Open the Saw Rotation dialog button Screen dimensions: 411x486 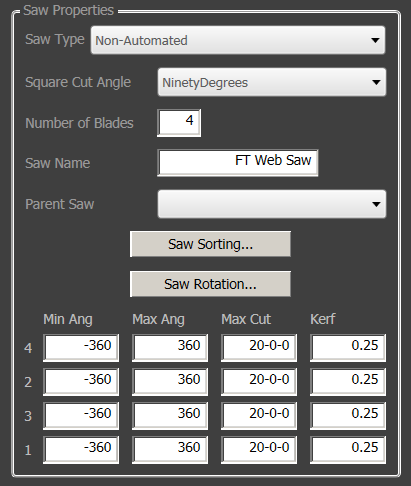(x=210, y=284)
